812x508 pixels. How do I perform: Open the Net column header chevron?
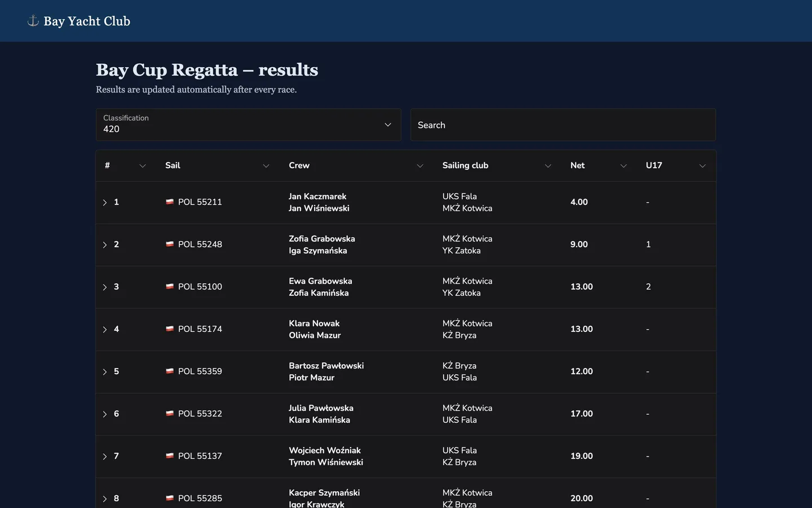tap(624, 165)
